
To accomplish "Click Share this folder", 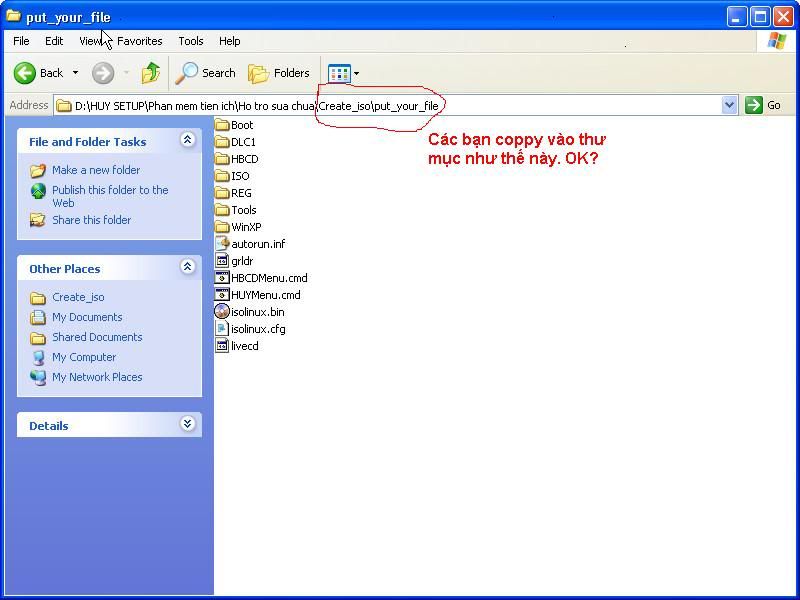I will [91, 220].
